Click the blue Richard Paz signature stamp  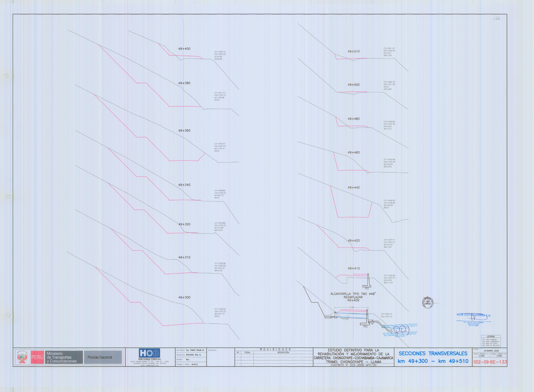[x=400, y=330]
